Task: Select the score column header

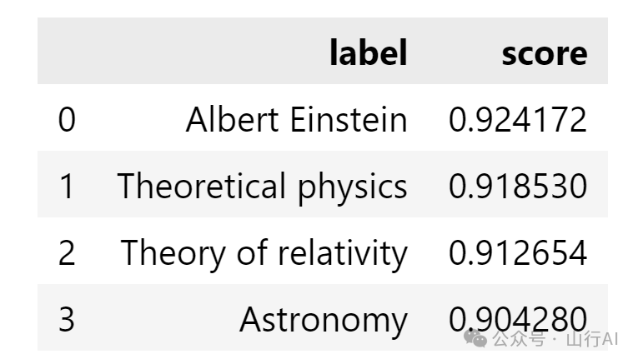Action: (544, 53)
